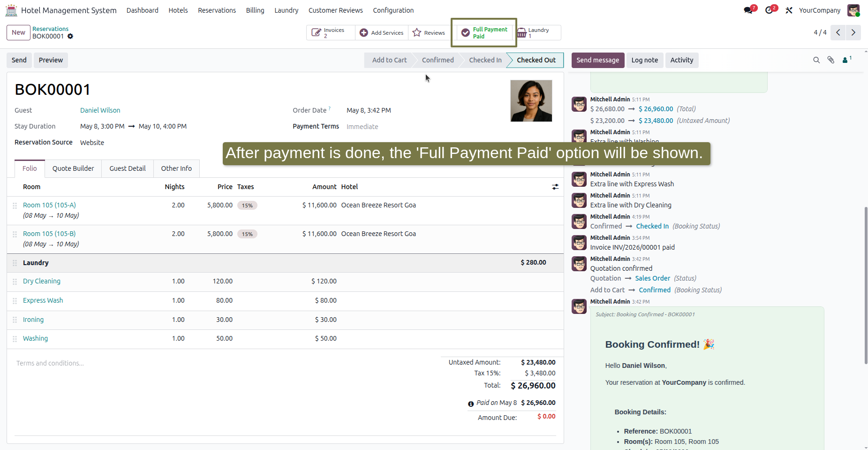Open the Log note composer
The height and width of the screenshot is (450, 868).
click(x=645, y=60)
